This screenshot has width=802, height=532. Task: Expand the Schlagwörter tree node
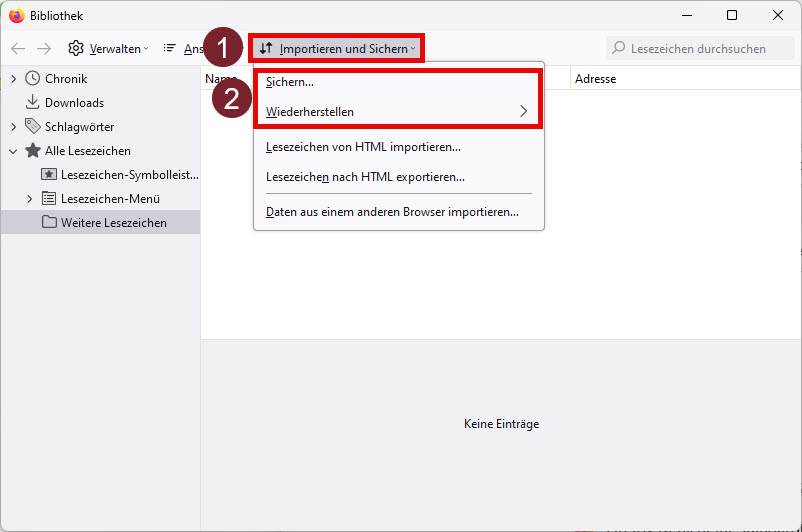tap(13, 127)
